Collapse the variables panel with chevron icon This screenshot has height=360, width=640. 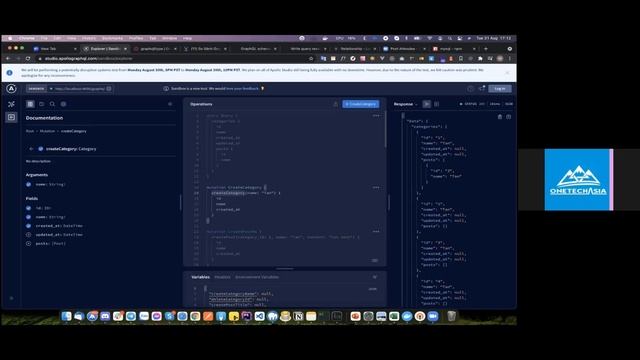pos(375,277)
